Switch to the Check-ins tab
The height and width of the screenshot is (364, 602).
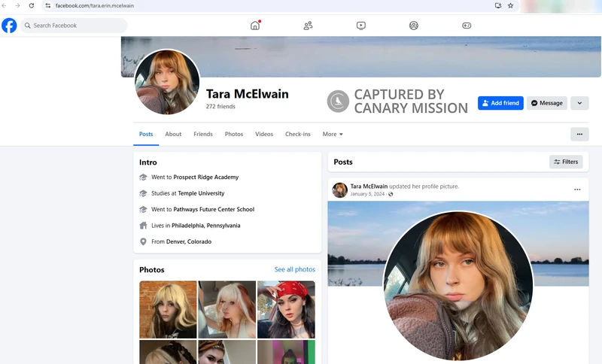pyautogui.click(x=297, y=135)
